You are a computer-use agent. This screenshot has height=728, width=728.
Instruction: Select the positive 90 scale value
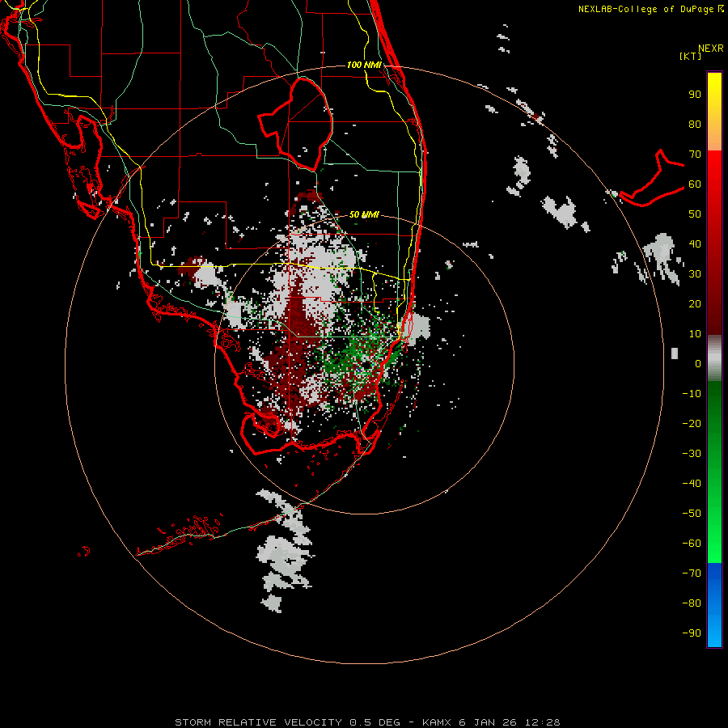tap(695, 95)
